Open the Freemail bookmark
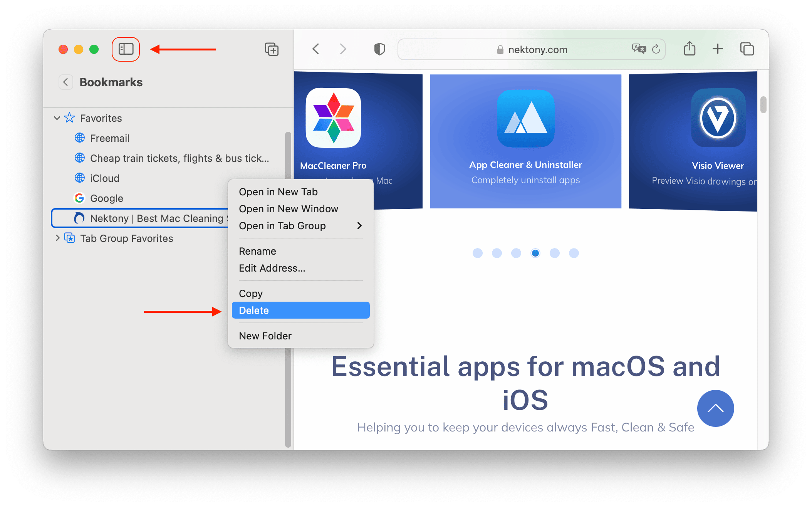 [109, 138]
